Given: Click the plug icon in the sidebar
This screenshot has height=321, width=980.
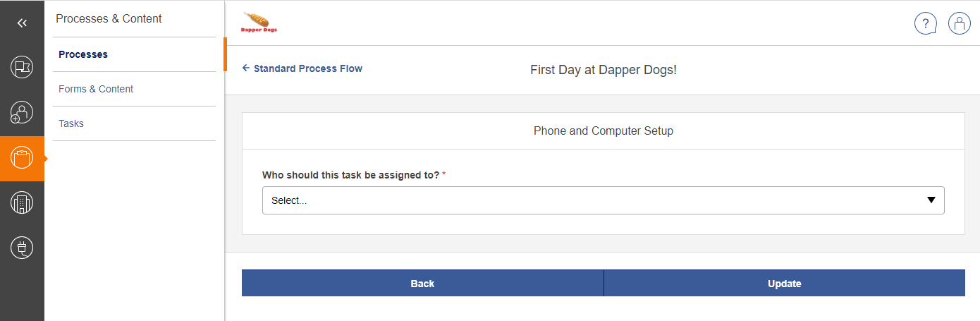Looking at the screenshot, I should click(x=22, y=248).
